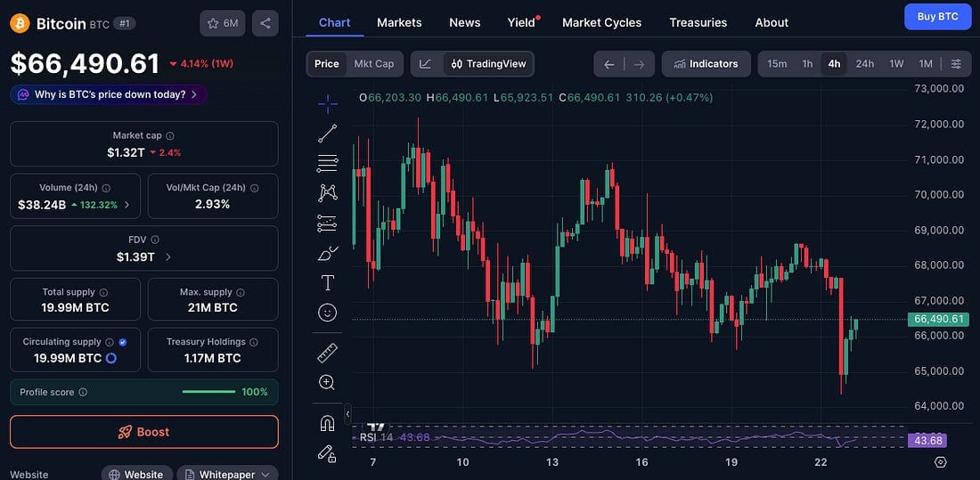This screenshot has height=480, width=980.
Task: Open the forecasting and measurement tool
Action: 328,224
